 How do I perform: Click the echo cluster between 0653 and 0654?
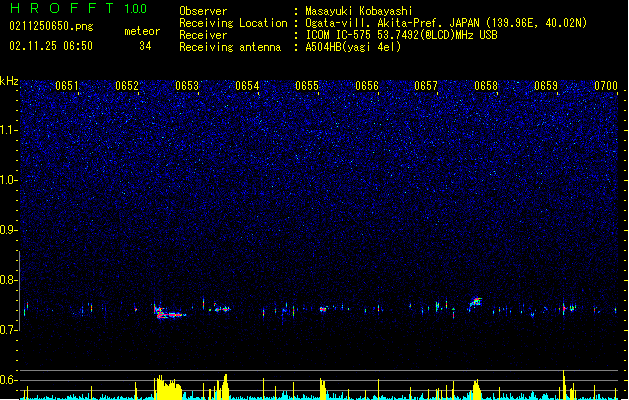click(220, 308)
